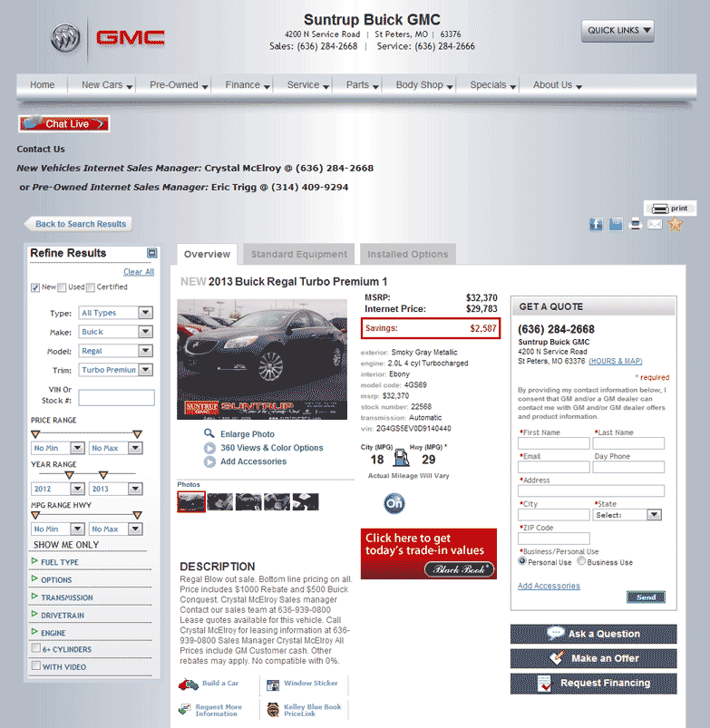Image resolution: width=710 pixels, height=728 pixels.
Task: Click MPG range HWY maximum slider handle
Action: [137, 515]
